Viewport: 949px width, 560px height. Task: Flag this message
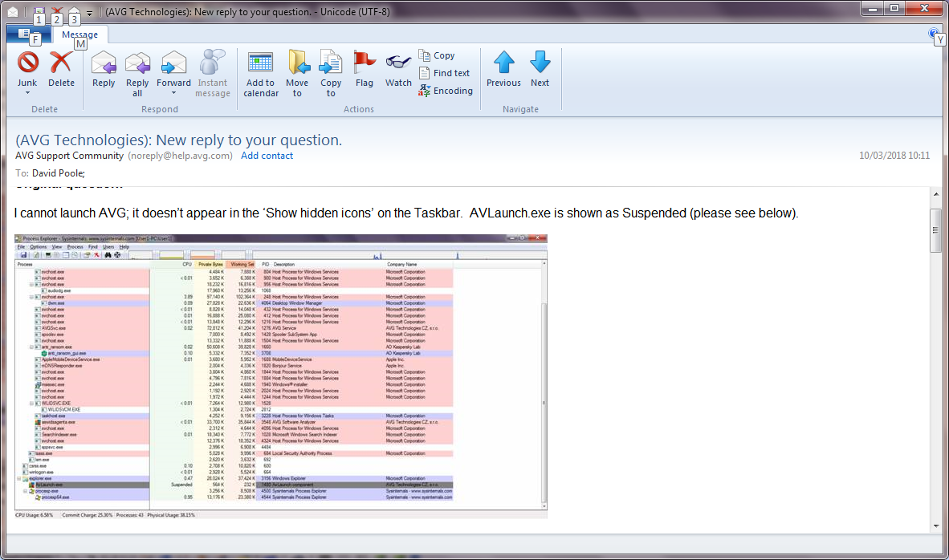[365, 70]
